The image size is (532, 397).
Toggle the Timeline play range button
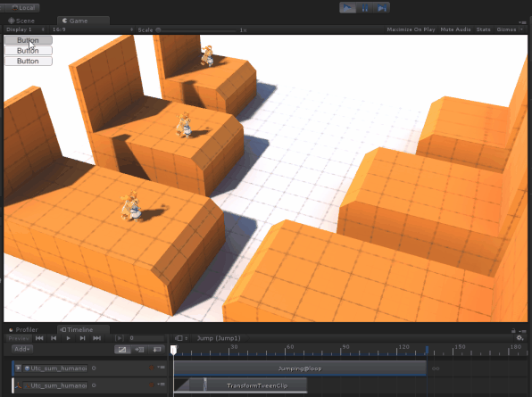(x=119, y=338)
